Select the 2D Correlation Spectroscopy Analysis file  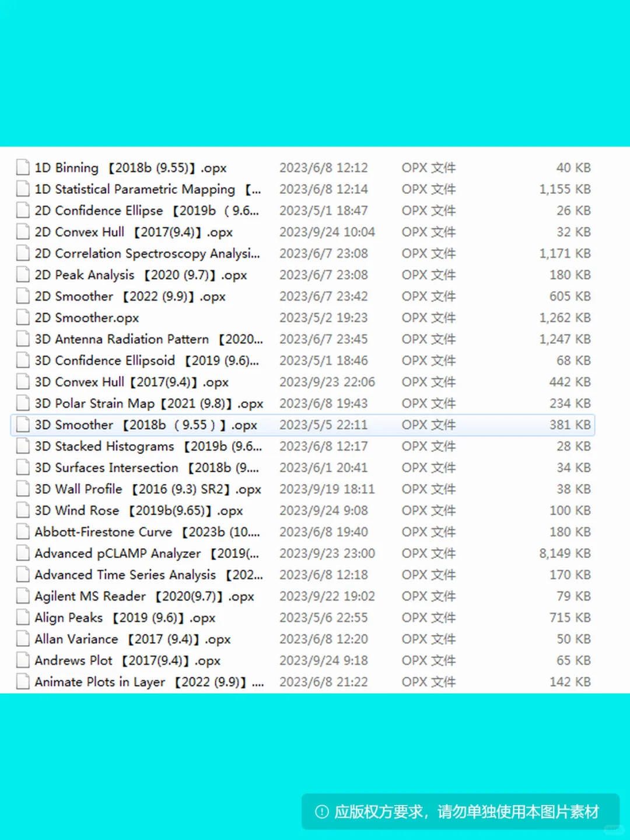147,253
